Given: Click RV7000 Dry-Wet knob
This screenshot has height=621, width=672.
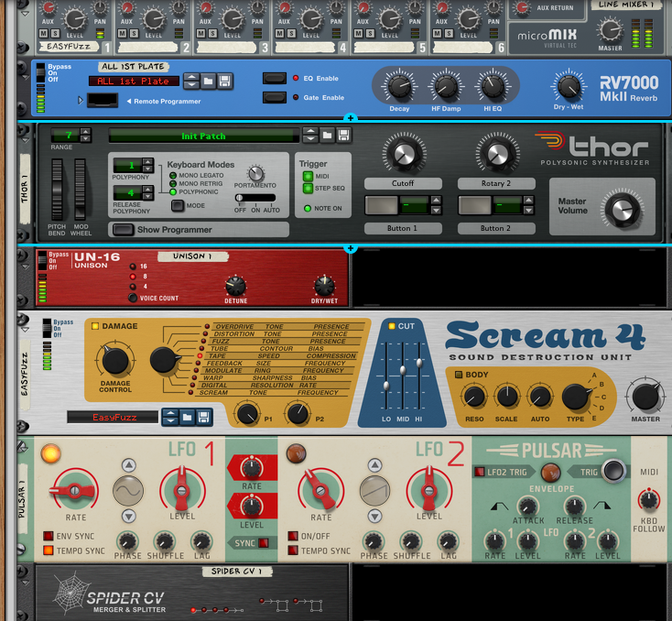Looking at the screenshot, I should point(569,86).
